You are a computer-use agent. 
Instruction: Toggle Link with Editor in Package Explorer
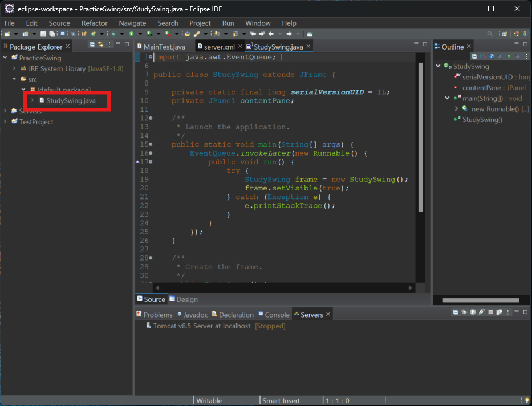pyautogui.click(x=101, y=44)
